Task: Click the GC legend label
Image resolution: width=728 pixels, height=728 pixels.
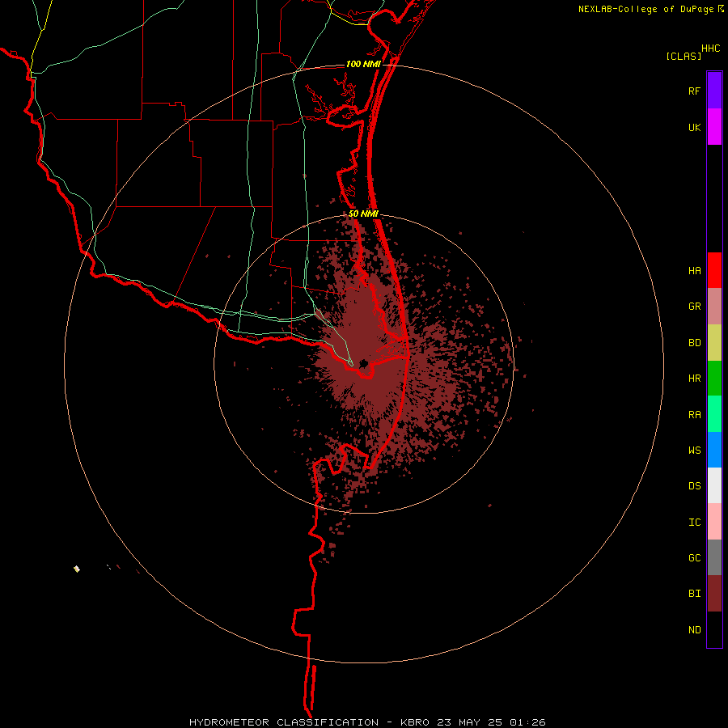Action: 694,557
